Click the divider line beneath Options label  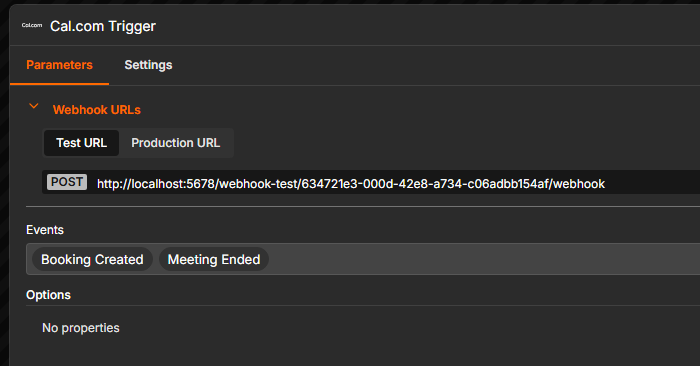[363, 305]
